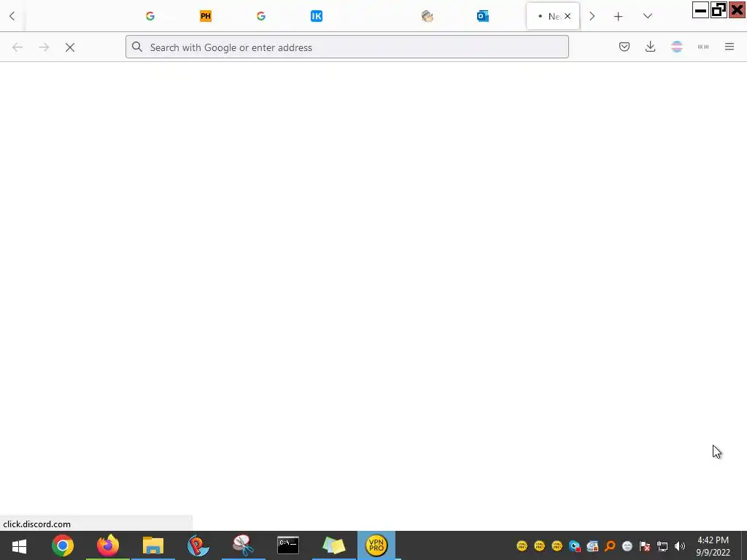Stop loading the page
The height and width of the screenshot is (560, 747).
click(70, 47)
